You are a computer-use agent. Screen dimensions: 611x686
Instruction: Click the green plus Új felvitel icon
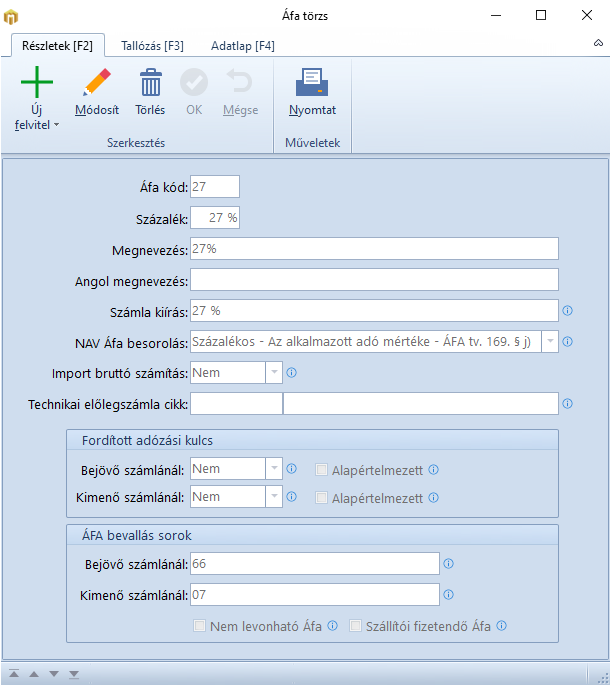tap(37, 83)
